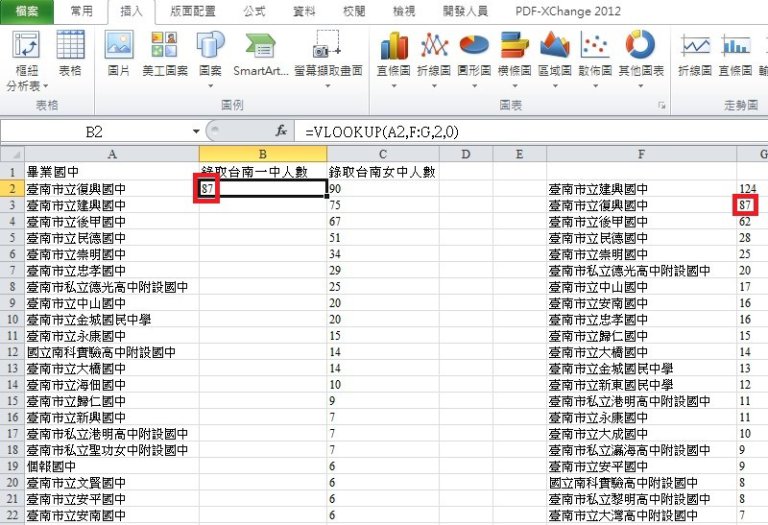Viewport: 768px width, 525px height.
Task: Expand the Charts (圖表) group dialog launcher
Action: (x=661, y=105)
